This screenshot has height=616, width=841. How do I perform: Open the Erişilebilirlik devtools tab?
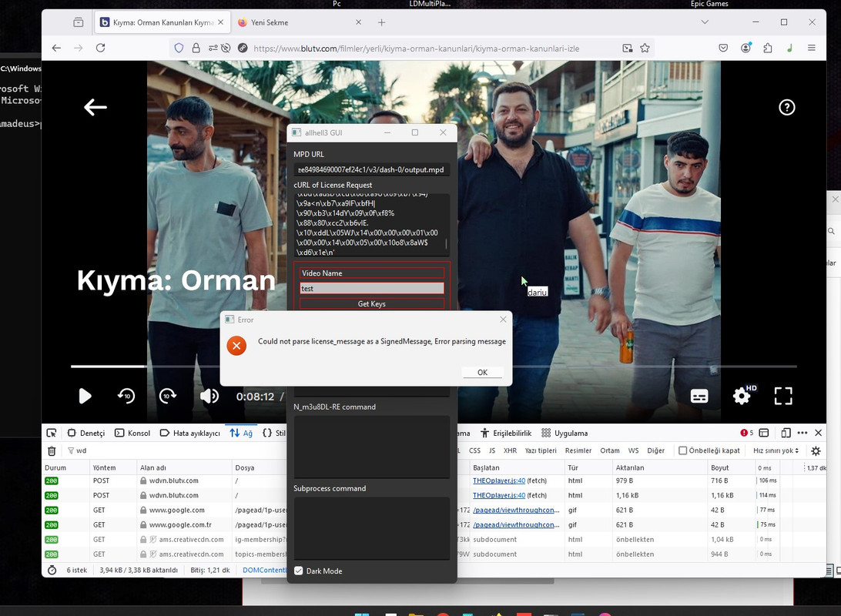click(506, 434)
